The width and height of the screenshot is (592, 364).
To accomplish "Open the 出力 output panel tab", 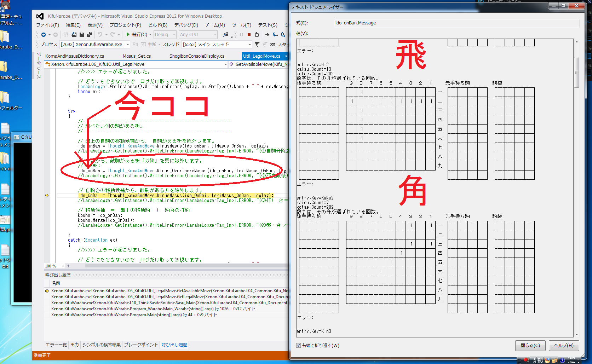I will pyautogui.click(x=75, y=345).
